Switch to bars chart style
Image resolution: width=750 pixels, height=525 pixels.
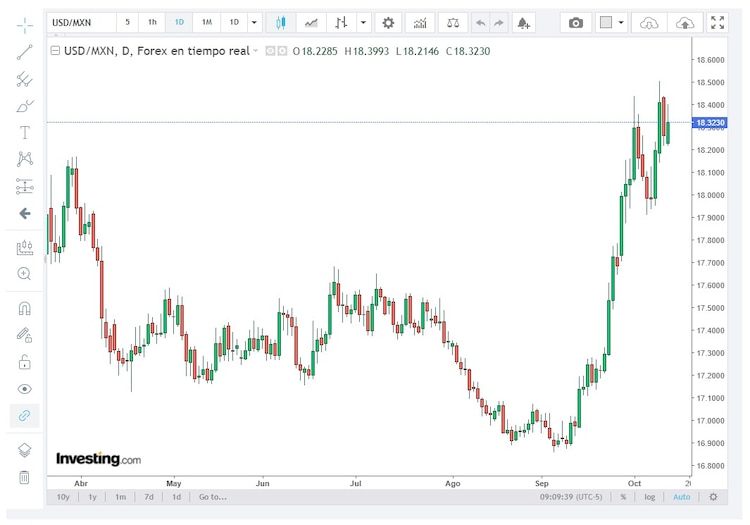341,22
